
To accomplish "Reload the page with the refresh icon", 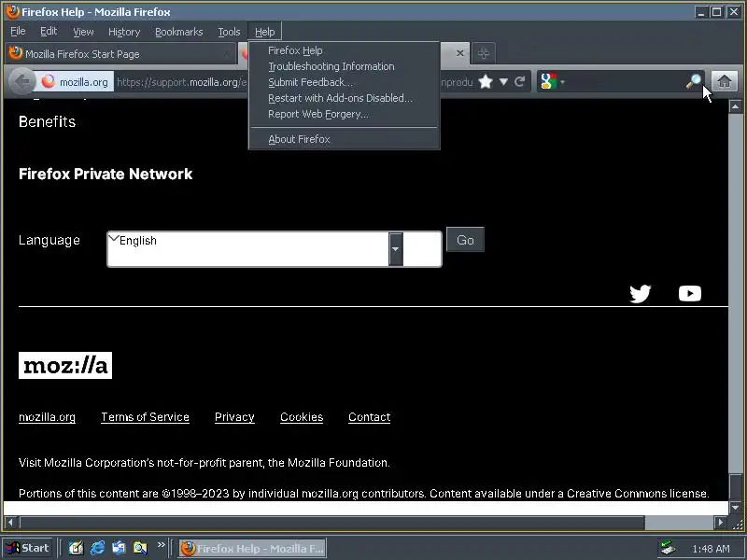I will click(520, 82).
